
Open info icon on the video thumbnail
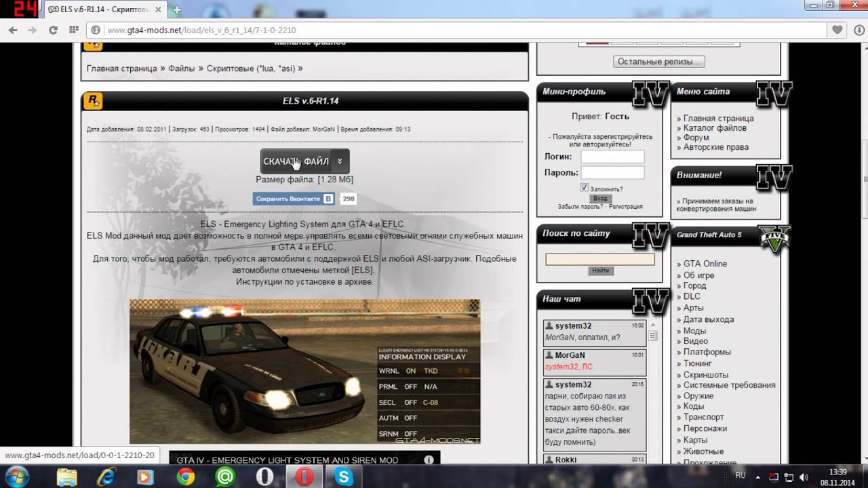pyautogui.click(x=429, y=460)
